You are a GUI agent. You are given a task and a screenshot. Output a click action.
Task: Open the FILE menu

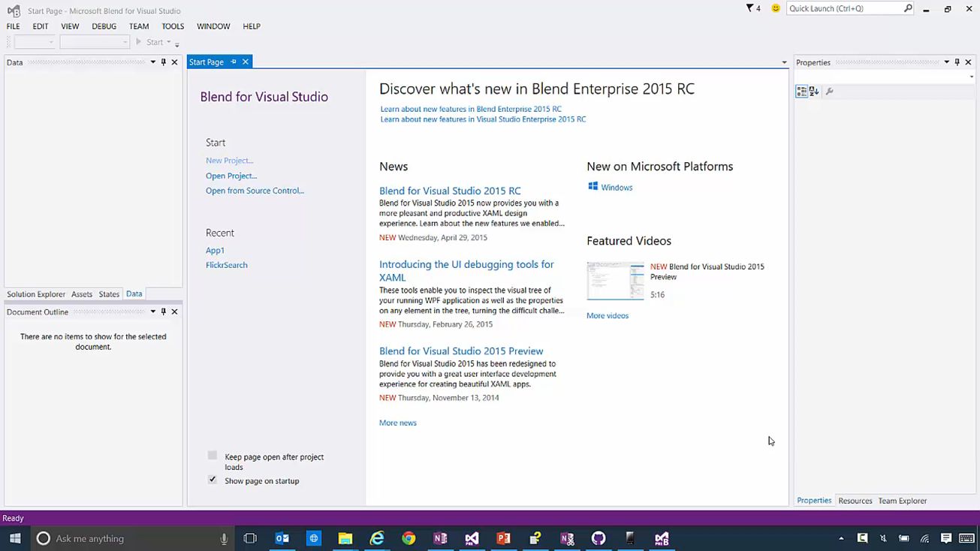[14, 26]
